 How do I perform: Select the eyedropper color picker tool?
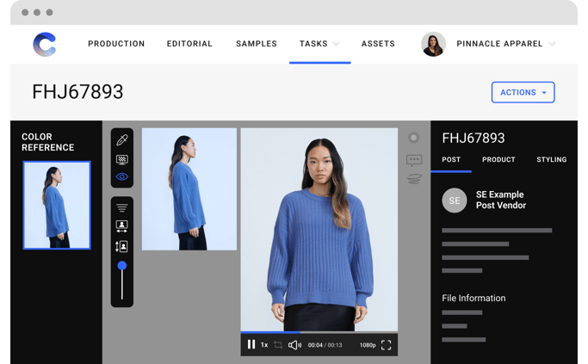(122, 140)
